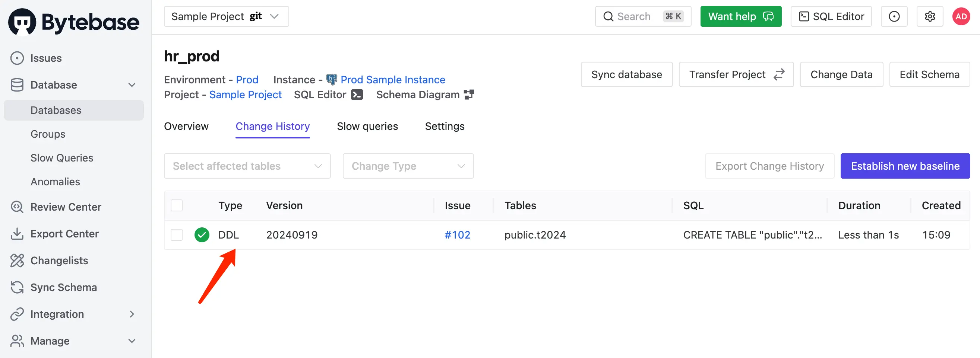Screen dimensions: 980x358
Task: Click the Bytebase logo
Action: click(x=74, y=22)
